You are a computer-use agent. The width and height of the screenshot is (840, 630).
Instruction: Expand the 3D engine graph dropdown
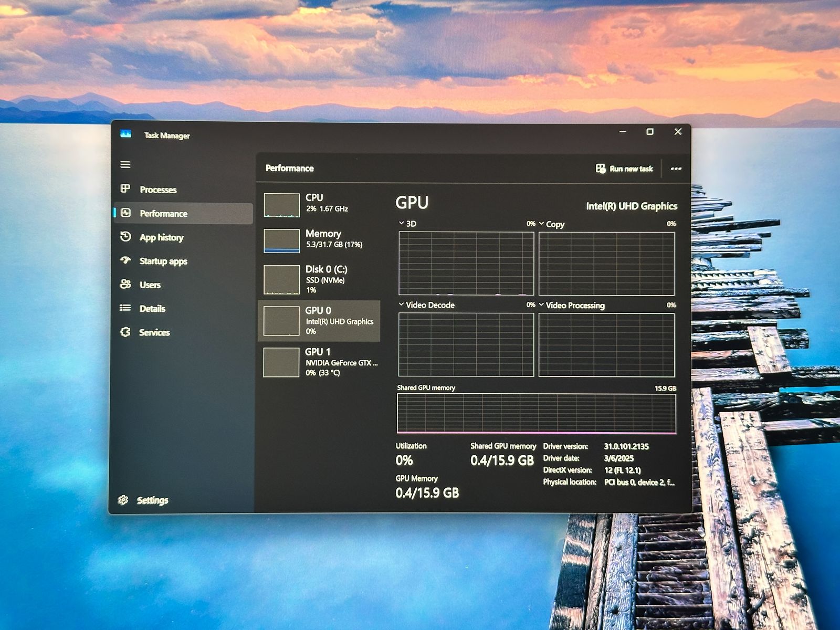tap(402, 223)
